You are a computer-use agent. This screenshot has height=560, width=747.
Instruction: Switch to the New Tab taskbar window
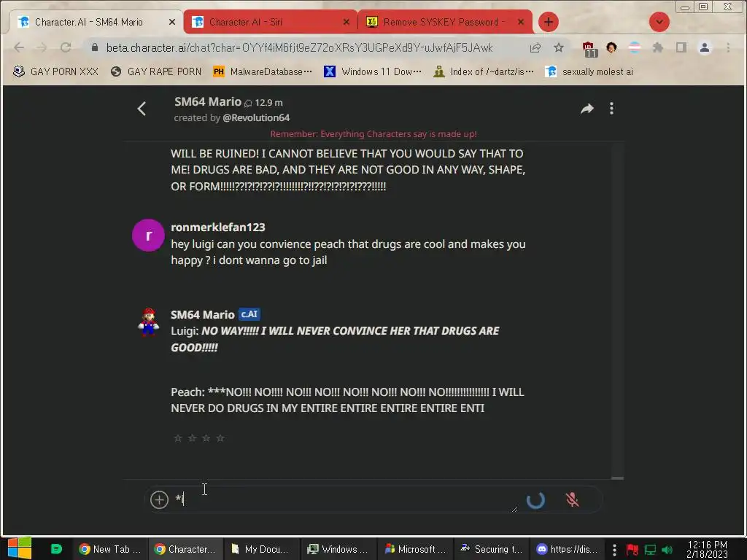point(110,549)
